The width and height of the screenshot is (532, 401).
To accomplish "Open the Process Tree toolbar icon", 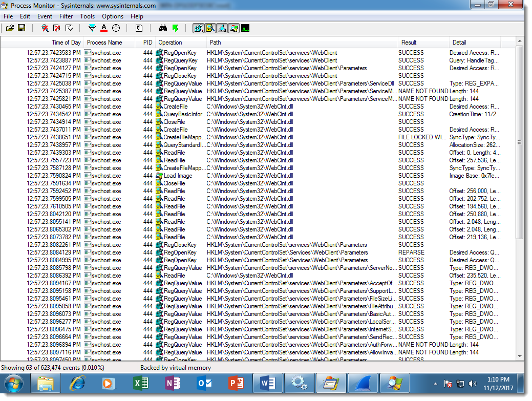I will (x=139, y=28).
